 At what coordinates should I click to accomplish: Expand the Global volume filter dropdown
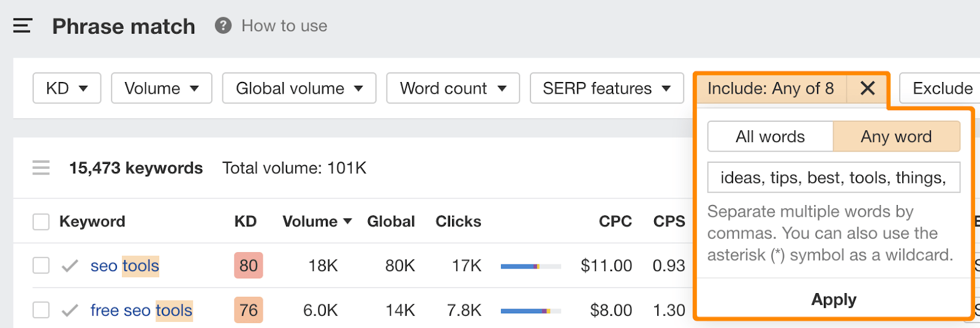click(x=299, y=89)
